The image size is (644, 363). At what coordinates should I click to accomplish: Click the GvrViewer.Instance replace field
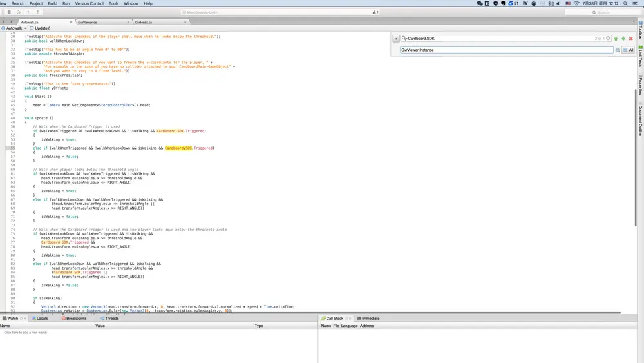pyautogui.click(x=506, y=50)
